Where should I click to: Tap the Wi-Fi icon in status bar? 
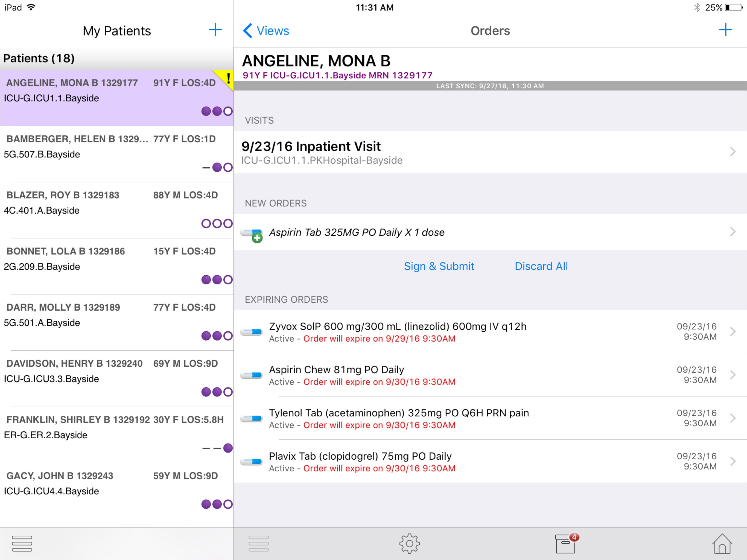coord(31,7)
